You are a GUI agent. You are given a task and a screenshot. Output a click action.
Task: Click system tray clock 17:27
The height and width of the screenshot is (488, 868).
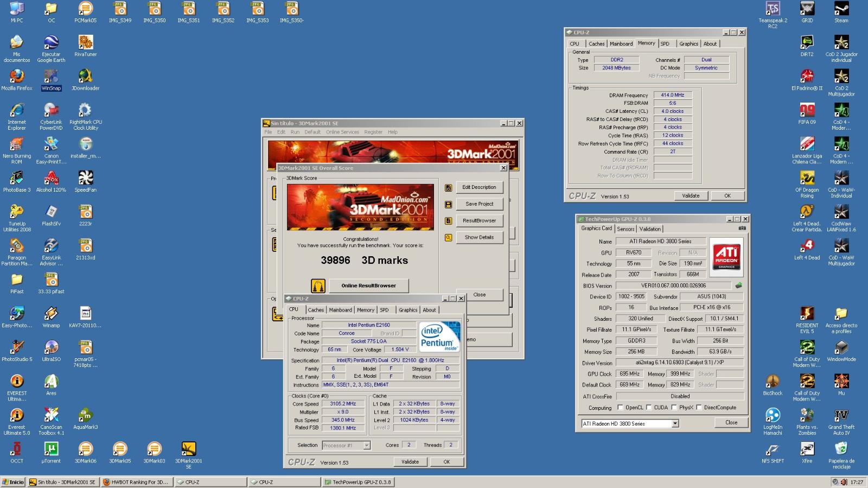(x=857, y=482)
